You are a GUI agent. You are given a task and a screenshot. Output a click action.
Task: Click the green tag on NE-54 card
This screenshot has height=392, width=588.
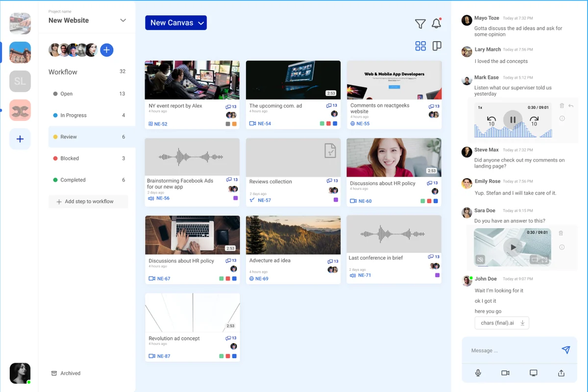(322, 124)
